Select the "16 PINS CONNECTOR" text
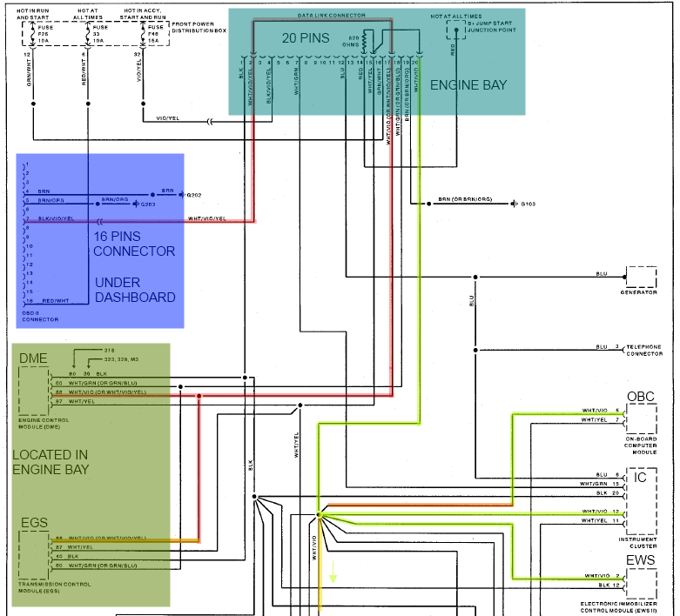This screenshot has width=680, height=616. click(134, 244)
